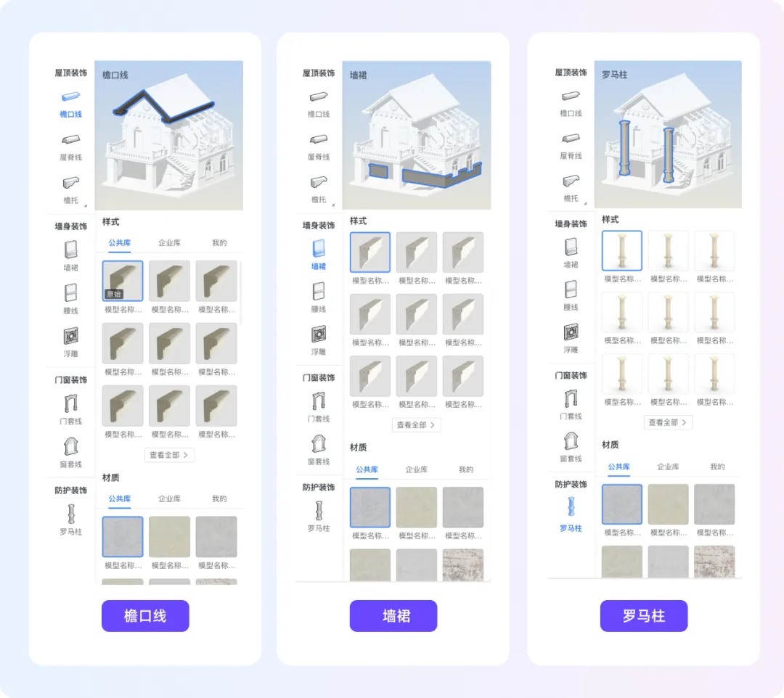The height and width of the screenshot is (698, 784).
Task: Choose 浮雕 relief icon in the 墙裙 preview panel
Action: (319, 334)
